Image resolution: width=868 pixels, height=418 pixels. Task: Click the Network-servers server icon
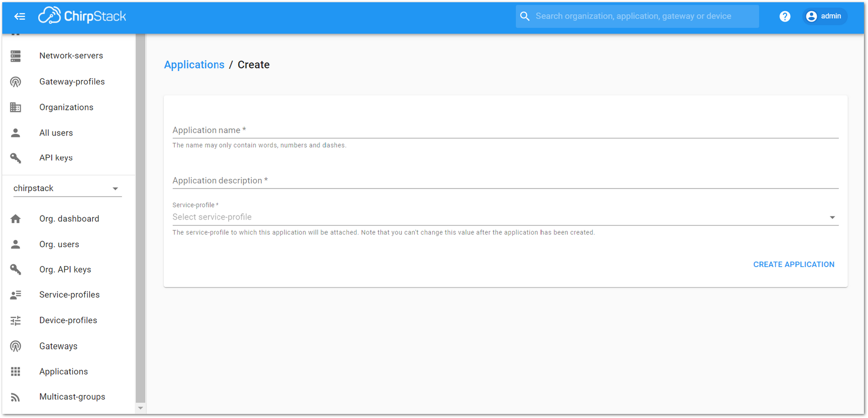(x=15, y=56)
